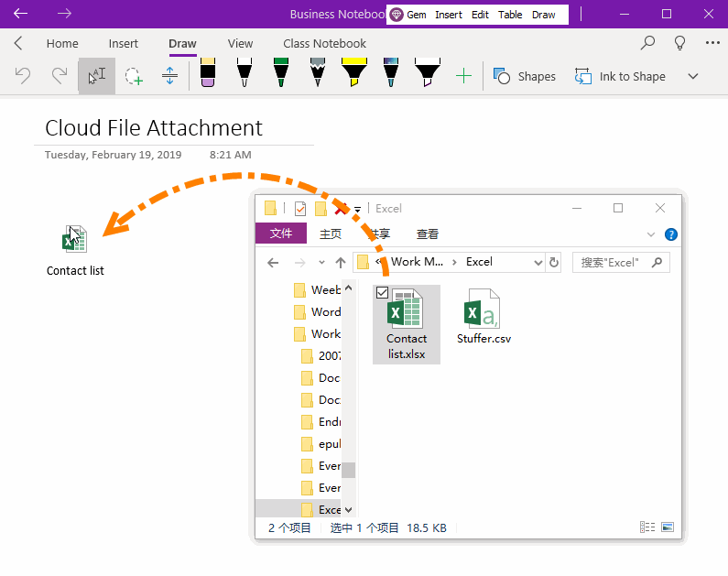This screenshot has width=728, height=576.
Task: Select the Stuffer.csv file
Action: 484,317
